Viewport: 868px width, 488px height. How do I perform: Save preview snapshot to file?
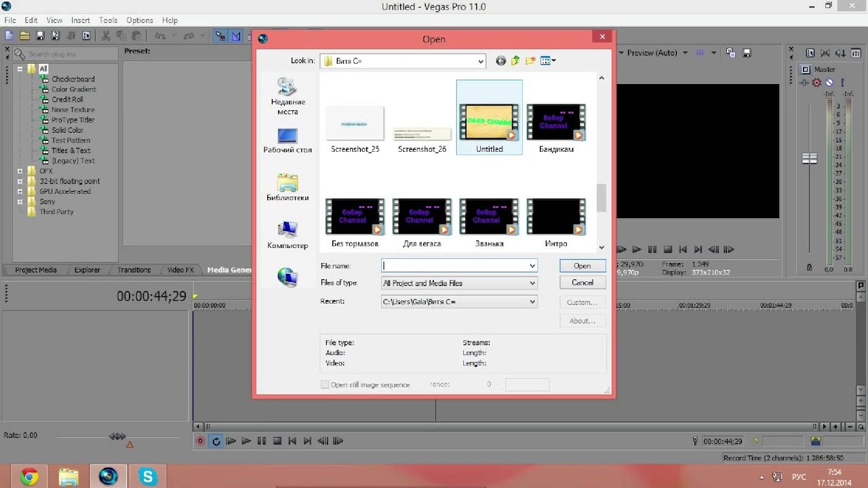pos(747,53)
